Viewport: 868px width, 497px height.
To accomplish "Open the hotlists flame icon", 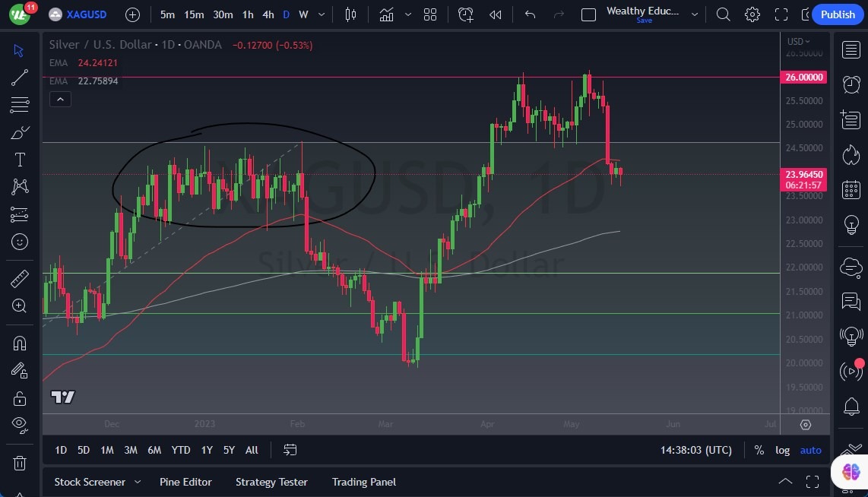I will pos(851,155).
